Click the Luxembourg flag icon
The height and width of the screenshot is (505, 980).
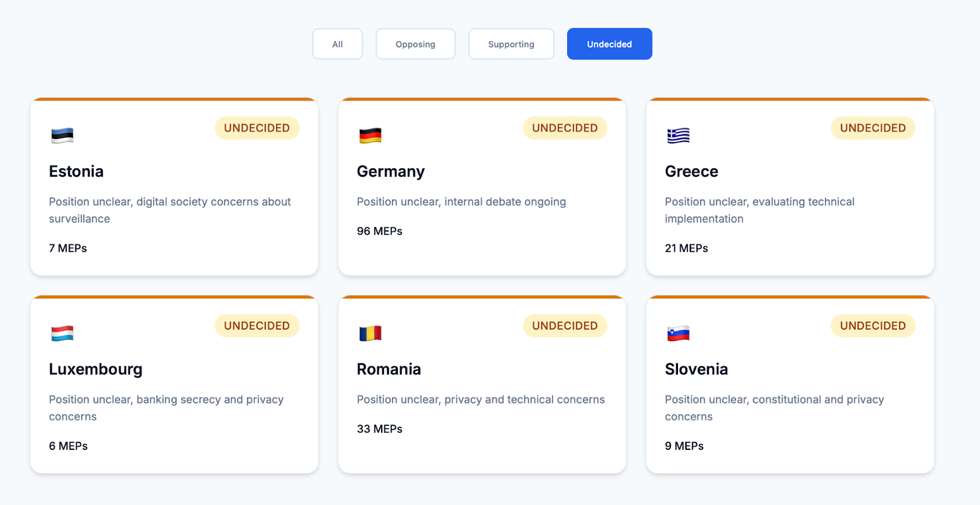[62, 333]
